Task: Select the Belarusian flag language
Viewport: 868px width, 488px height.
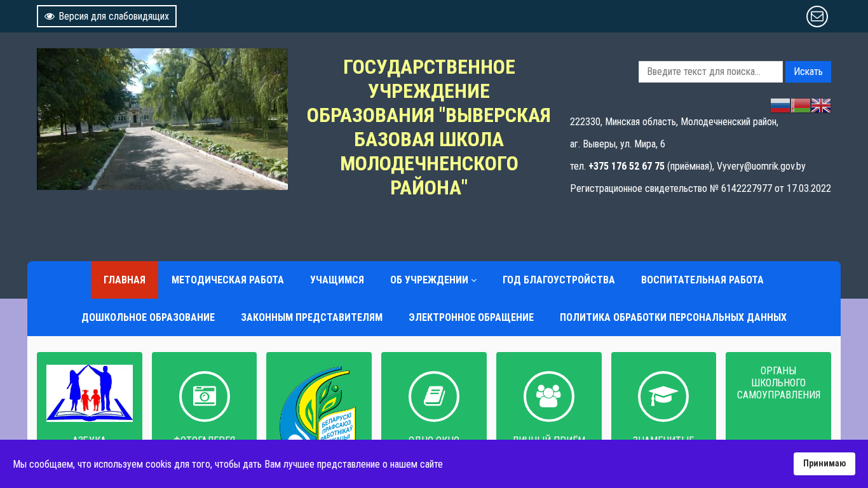Action: (x=801, y=105)
